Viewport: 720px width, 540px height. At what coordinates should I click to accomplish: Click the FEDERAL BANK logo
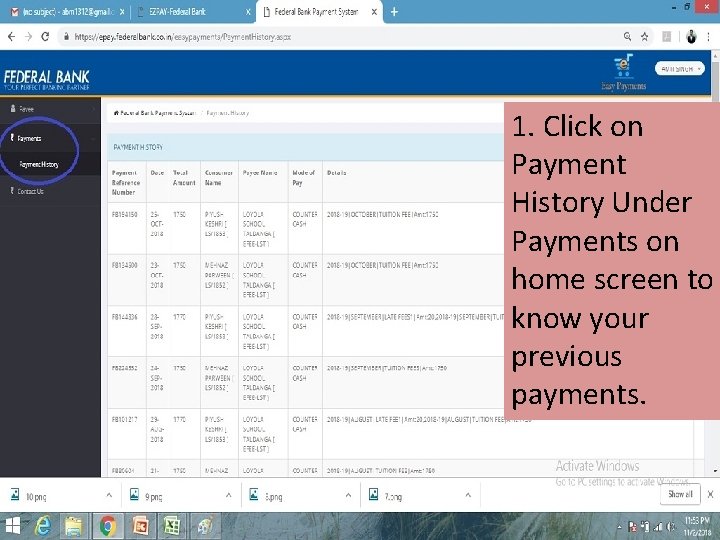(x=46, y=80)
